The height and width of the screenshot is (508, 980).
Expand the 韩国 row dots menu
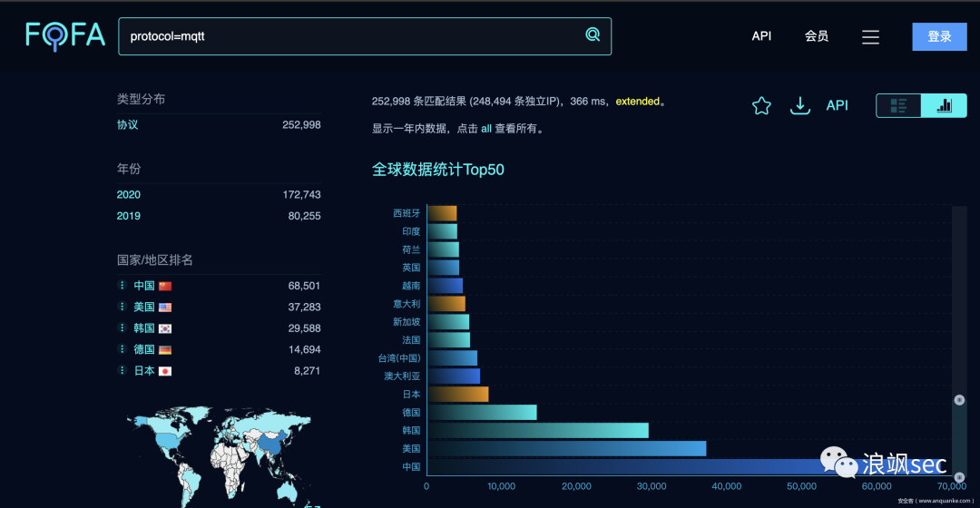122,327
